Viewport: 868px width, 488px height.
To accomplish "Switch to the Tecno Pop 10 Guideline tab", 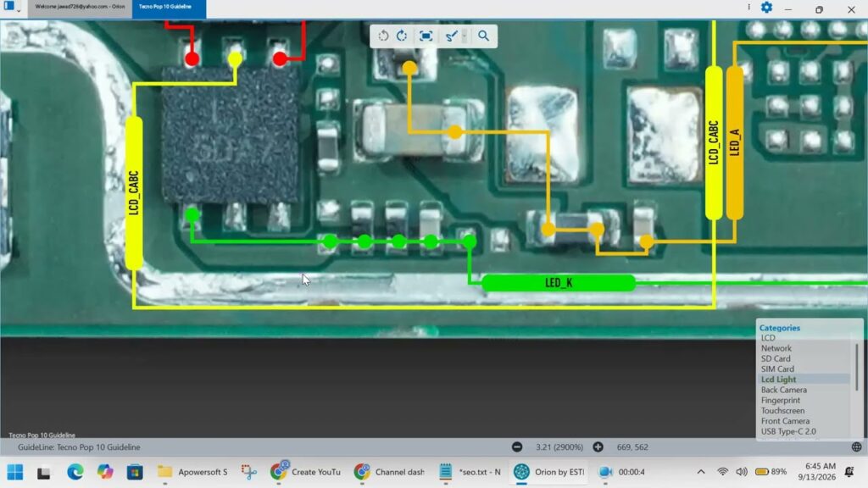I will [169, 7].
